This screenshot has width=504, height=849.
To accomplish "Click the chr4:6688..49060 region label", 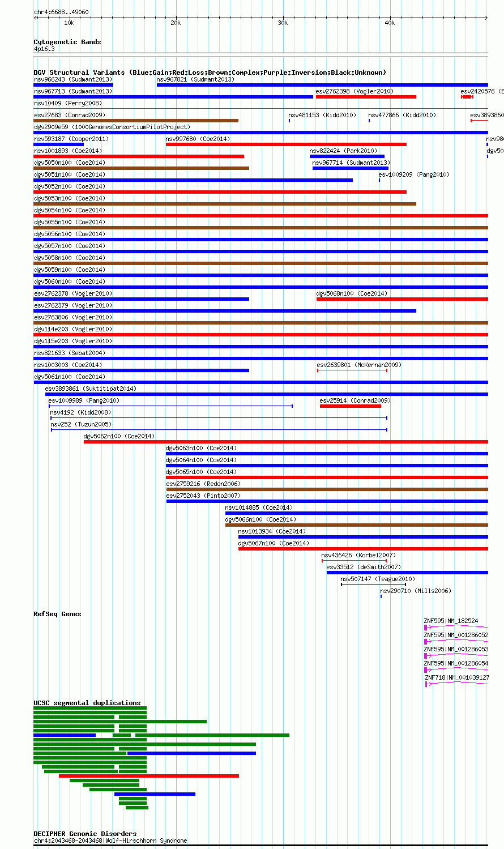I will [x=61, y=12].
